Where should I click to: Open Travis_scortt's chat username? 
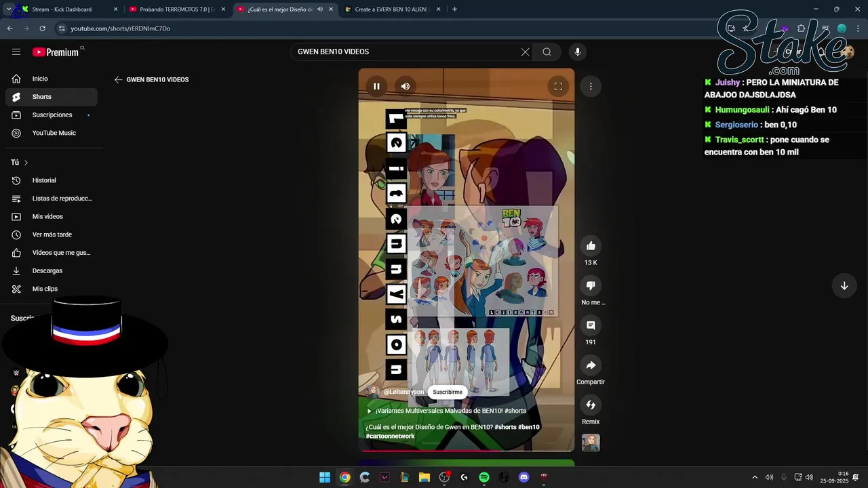(739, 140)
